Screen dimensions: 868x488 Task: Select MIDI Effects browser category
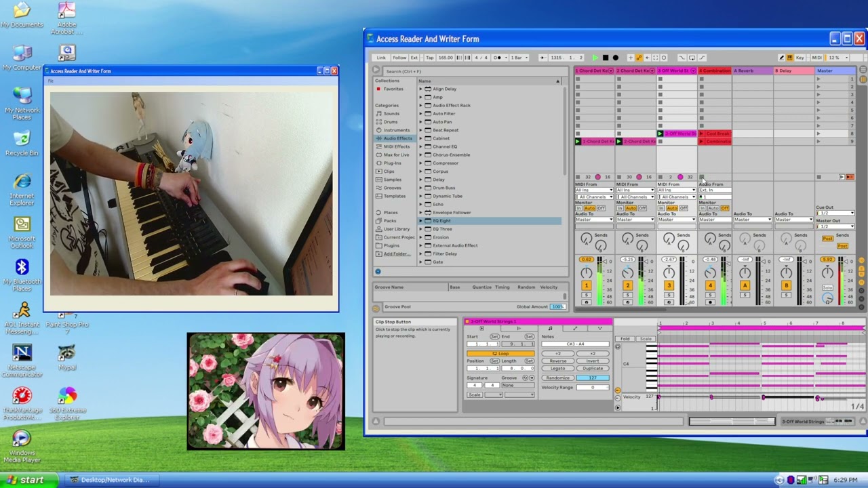click(x=396, y=146)
